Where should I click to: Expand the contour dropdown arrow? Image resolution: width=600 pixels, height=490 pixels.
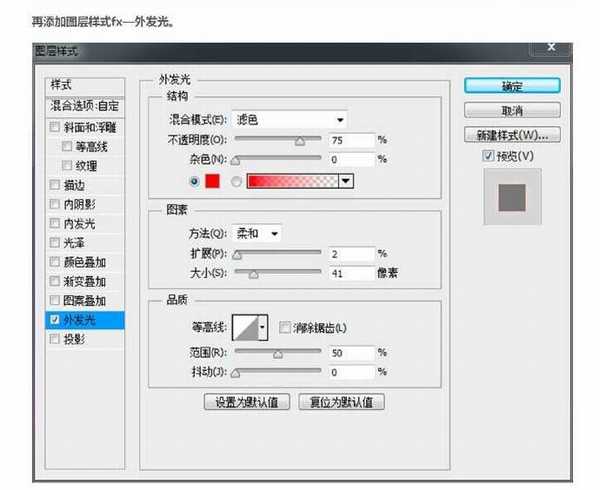tap(264, 327)
